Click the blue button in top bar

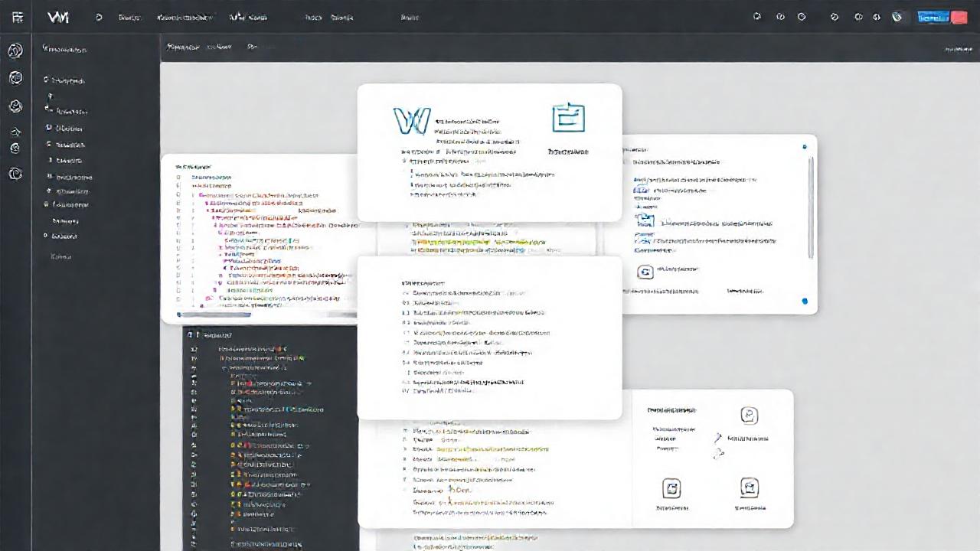coord(934,17)
